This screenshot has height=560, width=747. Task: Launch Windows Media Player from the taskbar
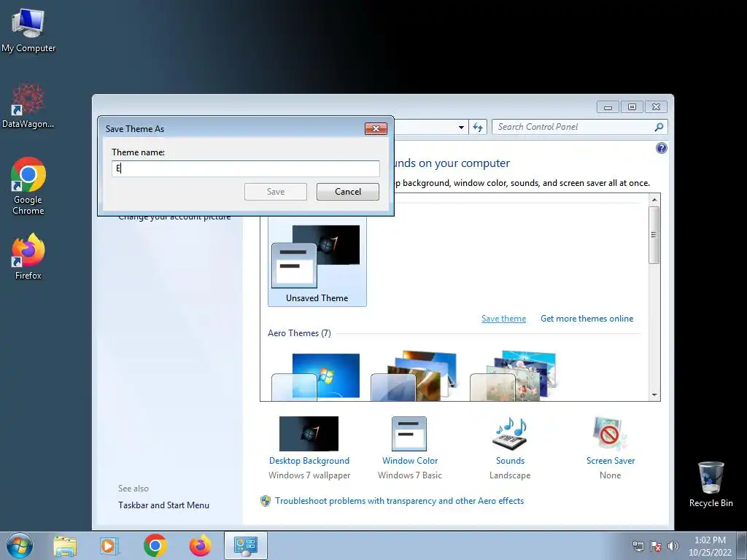[x=109, y=545]
